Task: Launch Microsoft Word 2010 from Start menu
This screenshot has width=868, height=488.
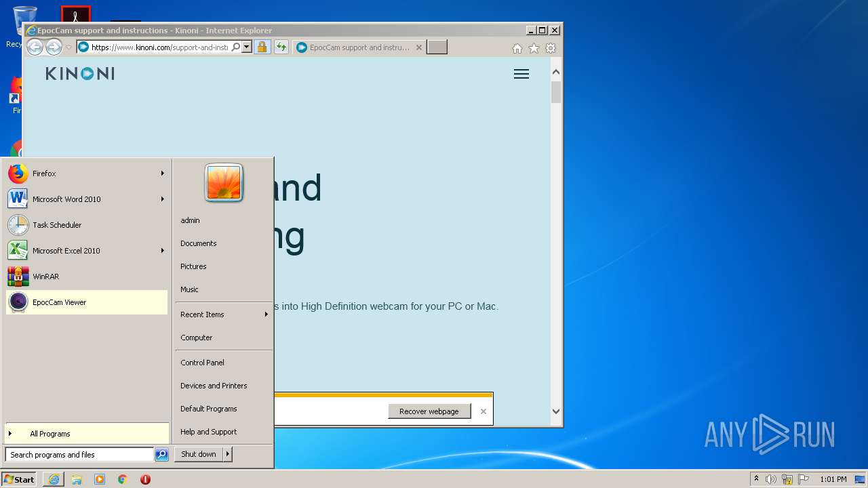Action: click(x=87, y=199)
